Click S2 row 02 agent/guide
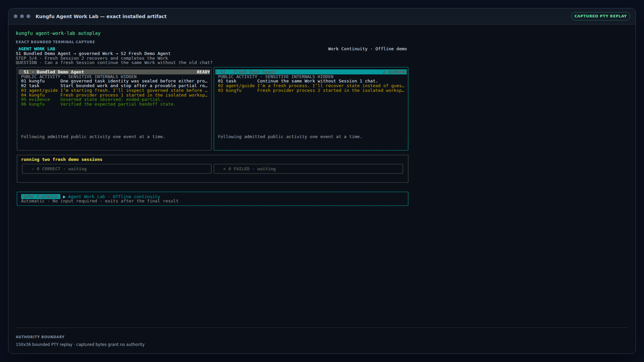The image size is (644, 362). point(311,86)
